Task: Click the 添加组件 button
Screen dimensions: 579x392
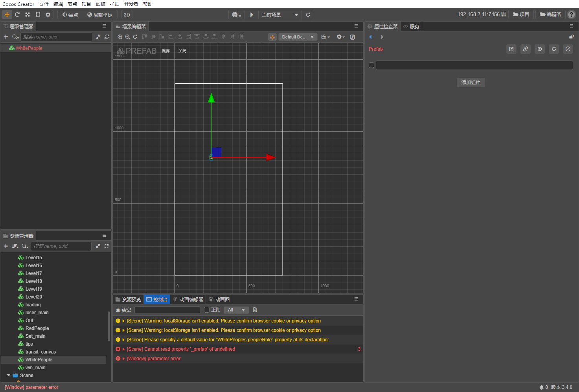Action: click(471, 82)
